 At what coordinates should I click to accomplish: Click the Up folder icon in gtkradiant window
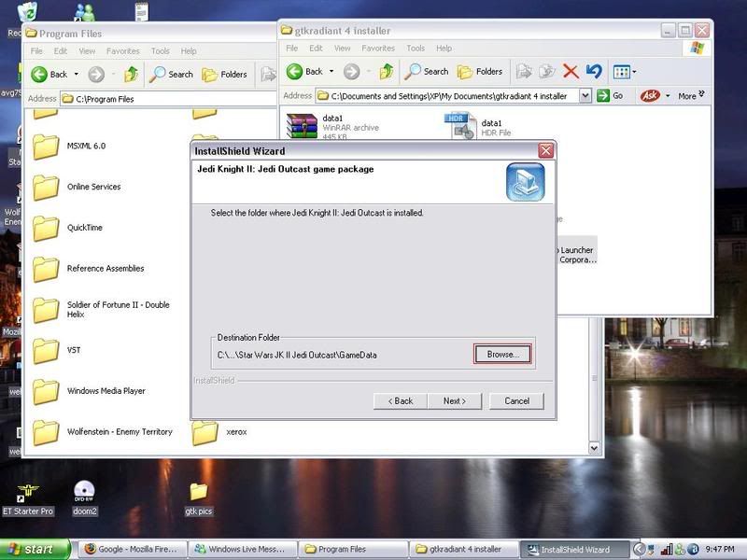pos(386,71)
